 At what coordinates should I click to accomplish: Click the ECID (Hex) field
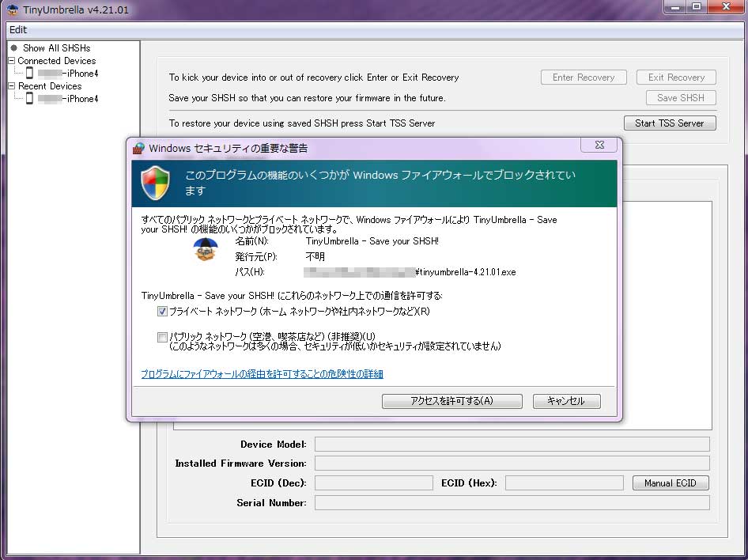point(565,483)
